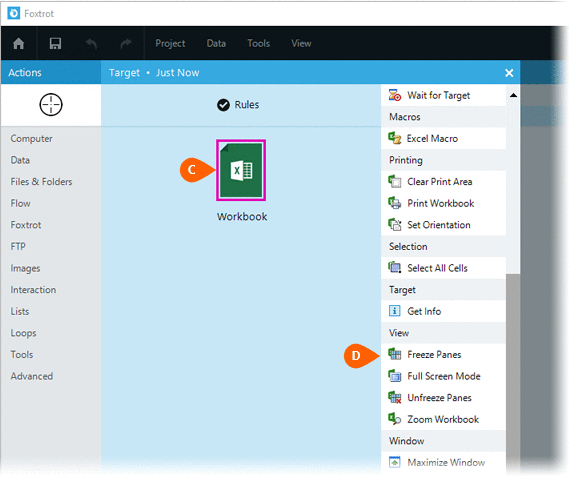Click the Save floppy disk icon
Image resolution: width=577 pixels, height=492 pixels.
click(55, 44)
